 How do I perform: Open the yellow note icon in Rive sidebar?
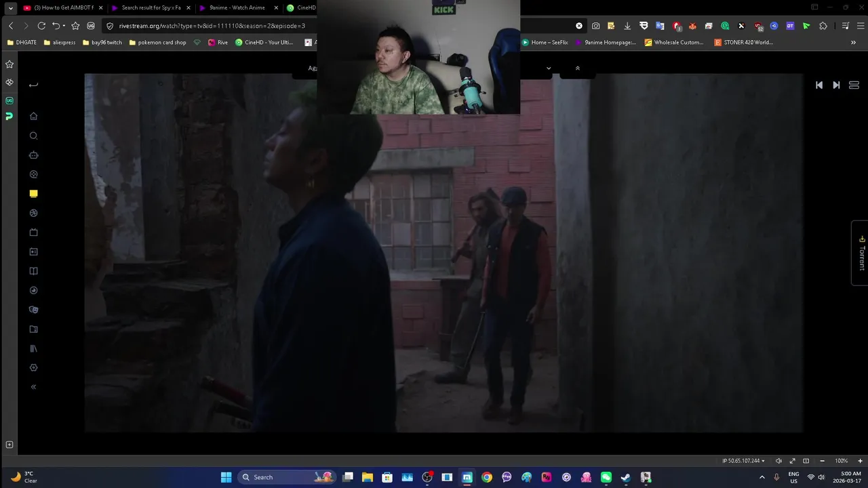point(33,193)
